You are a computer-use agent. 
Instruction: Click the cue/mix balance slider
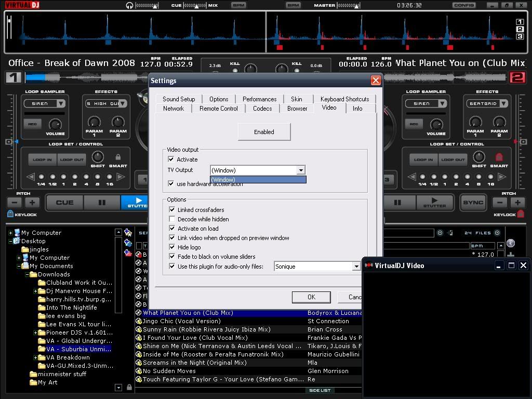(x=195, y=5)
